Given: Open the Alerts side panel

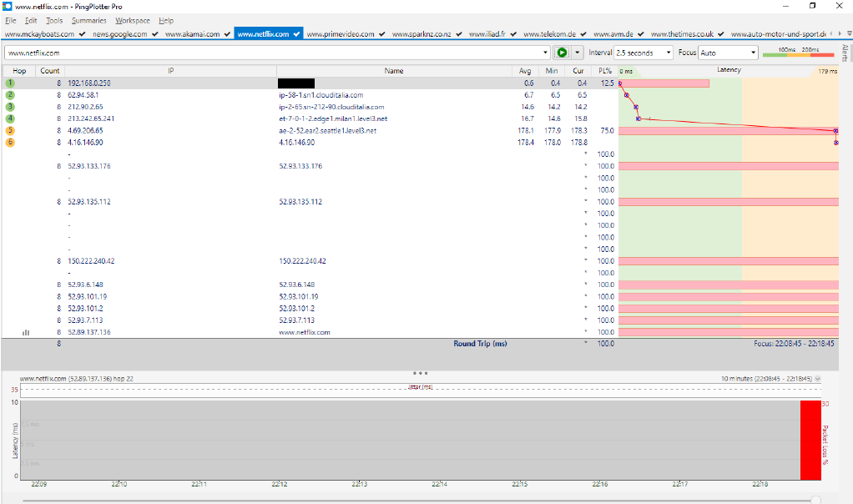Looking at the screenshot, I should click(845, 53).
